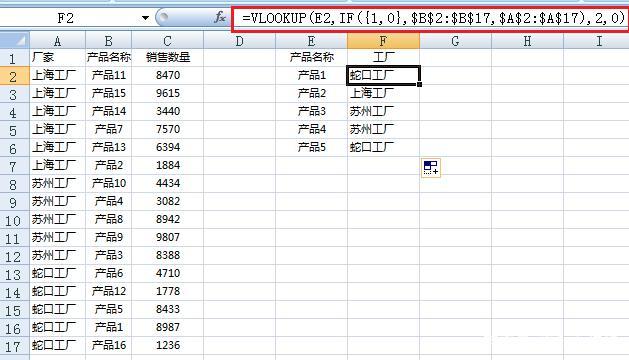Click the Auto Fill Options icon
Image resolution: width=629 pixels, height=360 pixels.
[431, 168]
